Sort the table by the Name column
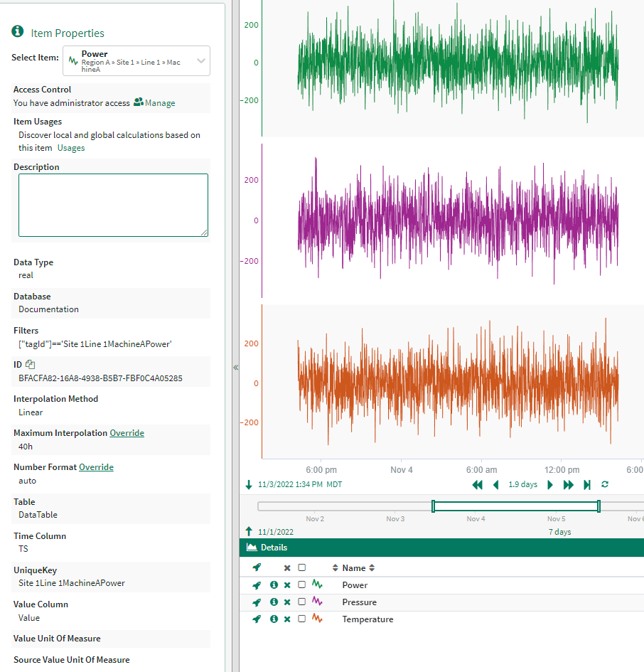This screenshot has height=672, width=644. (354, 568)
